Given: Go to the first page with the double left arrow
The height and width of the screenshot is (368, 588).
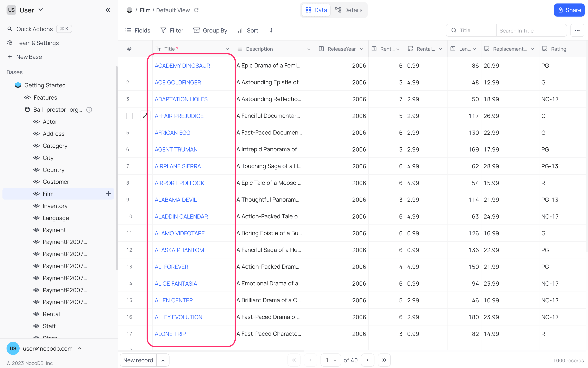Looking at the screenshot, I should coord(294,360).
